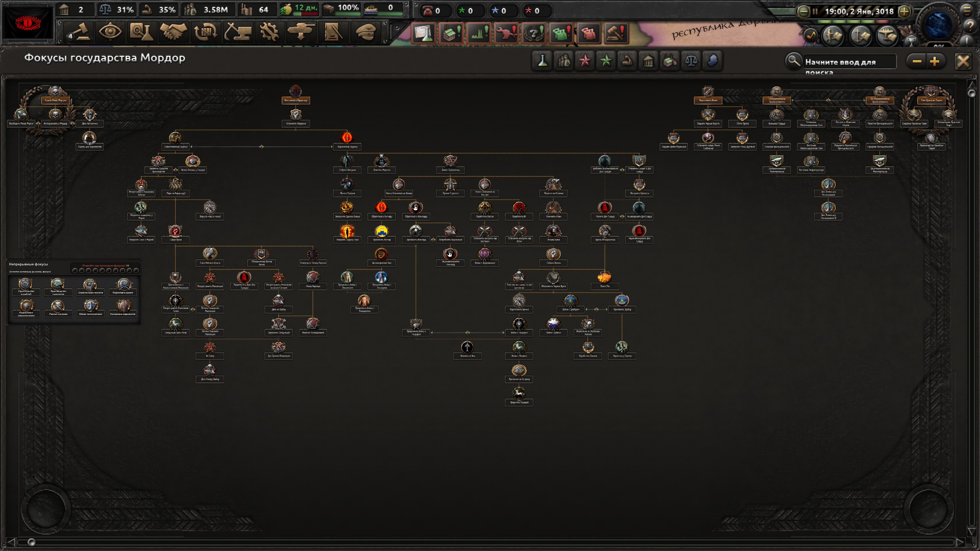Select the Заполучить Единое Кольцо ring focus
980x551 pixels.
click(x=347, y=210)
